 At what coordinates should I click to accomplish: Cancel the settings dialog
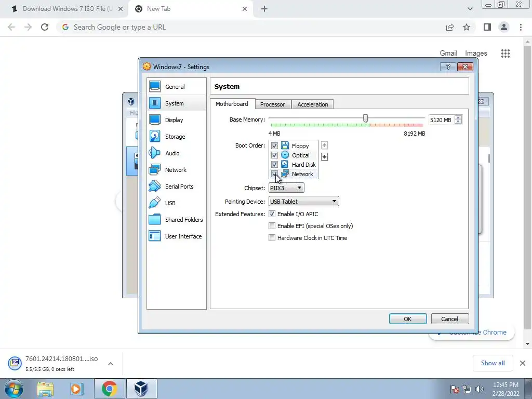pos(450,319)
